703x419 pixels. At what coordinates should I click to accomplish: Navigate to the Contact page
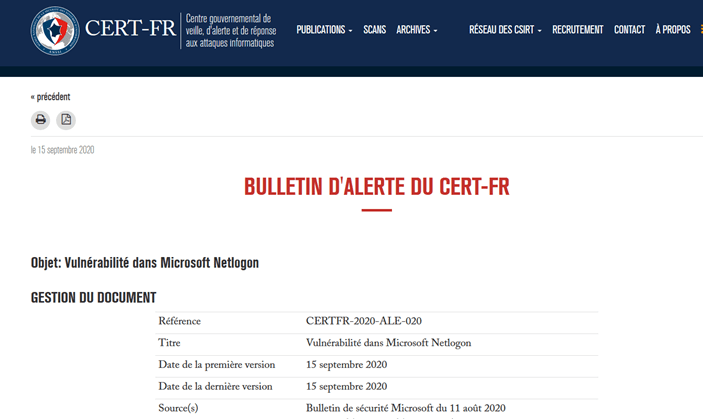(629, 30)
